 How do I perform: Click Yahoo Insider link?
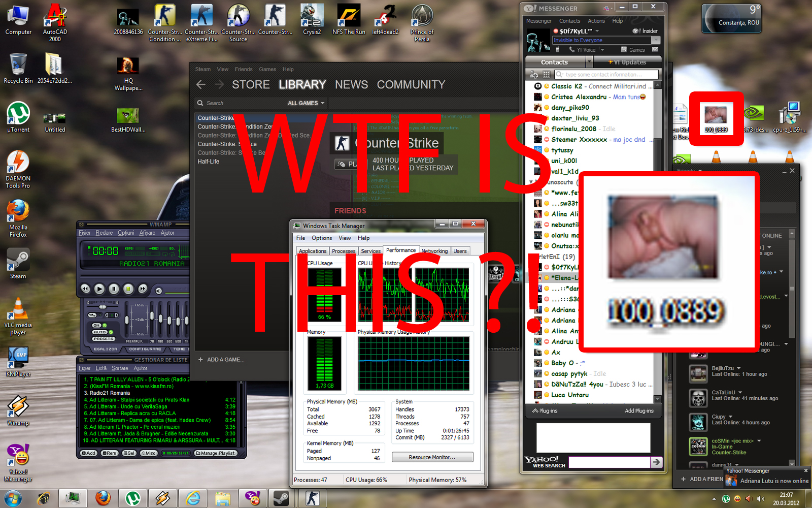pos(646,31)
